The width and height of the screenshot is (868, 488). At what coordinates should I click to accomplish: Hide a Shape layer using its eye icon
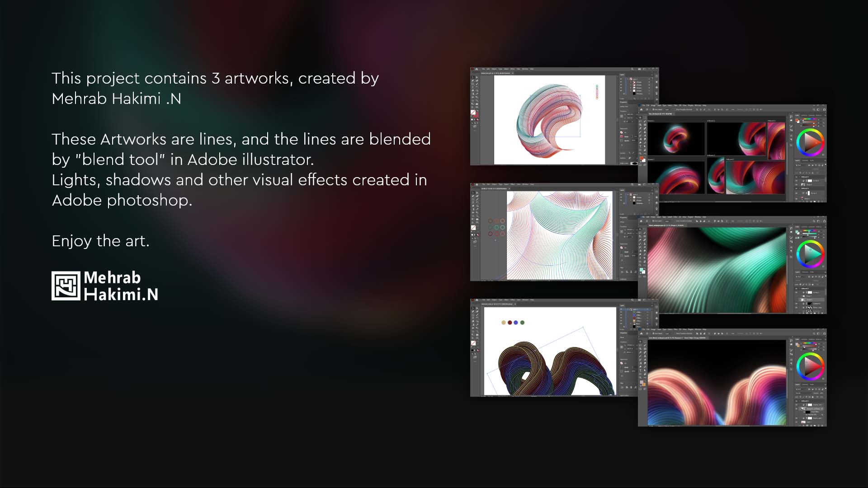pos(797,185)
